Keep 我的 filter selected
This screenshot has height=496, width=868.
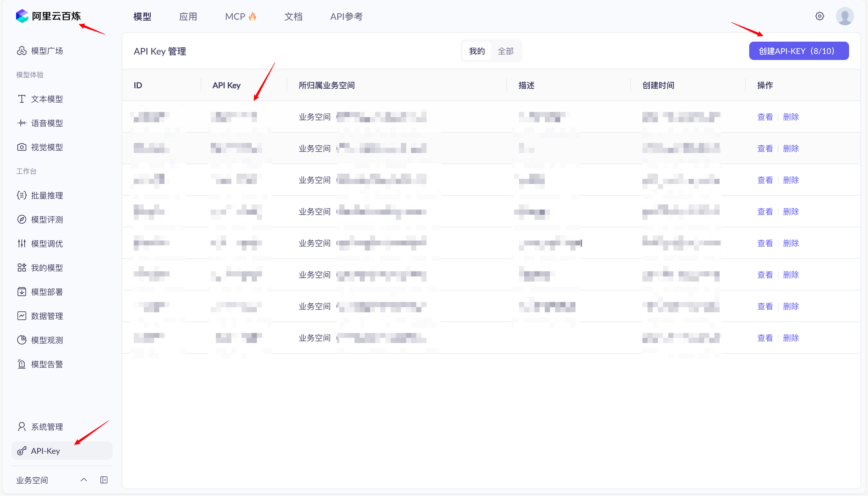click(x=476, y=51)
